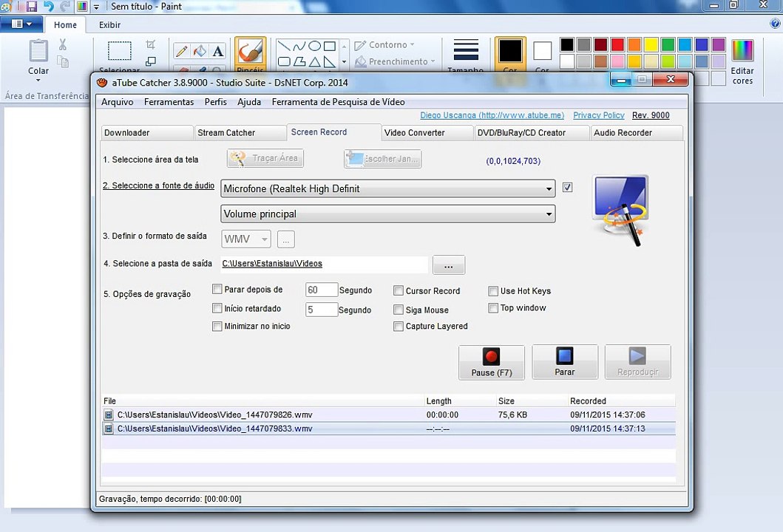Image resolution: width=783 pixels, height=532 pixels.
Task: Check the Siga Mouse option
Action: (x=398, y=310)
